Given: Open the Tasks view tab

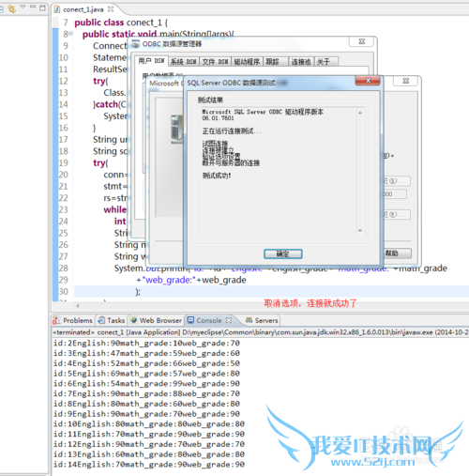Looking at the screenshot, I should coord(112,320).
